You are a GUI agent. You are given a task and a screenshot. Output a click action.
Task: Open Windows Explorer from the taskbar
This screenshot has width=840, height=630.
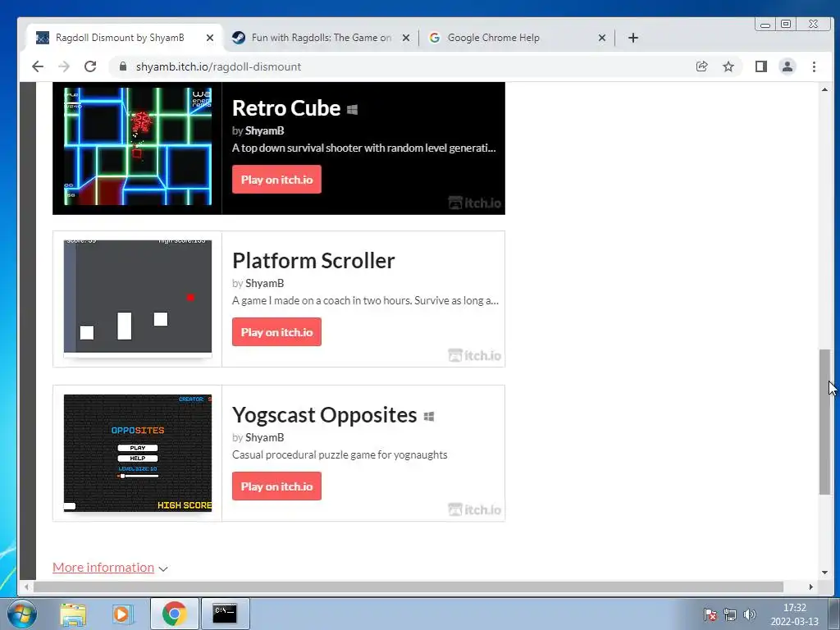73,614
